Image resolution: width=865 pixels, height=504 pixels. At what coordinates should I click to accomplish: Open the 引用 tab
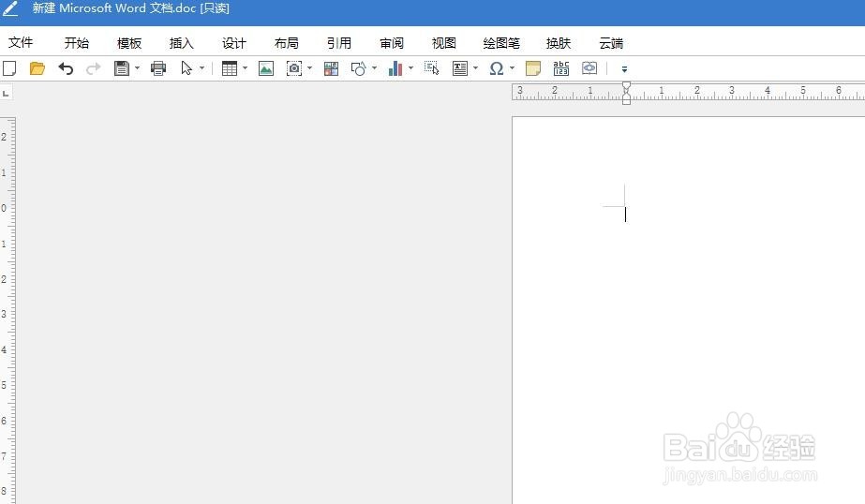point(338,42)
